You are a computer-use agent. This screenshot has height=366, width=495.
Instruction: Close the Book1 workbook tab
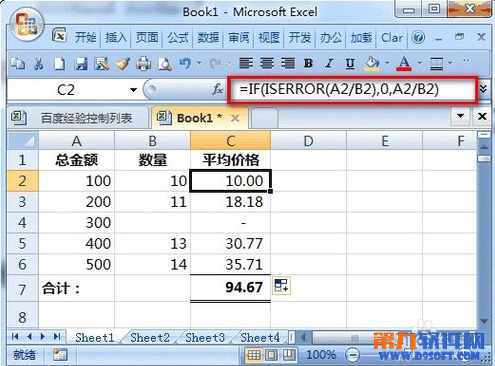click(x=235, y=118)
